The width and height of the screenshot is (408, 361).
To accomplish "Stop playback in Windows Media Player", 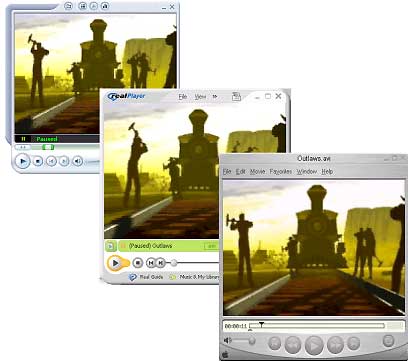I will coord(38,162).
